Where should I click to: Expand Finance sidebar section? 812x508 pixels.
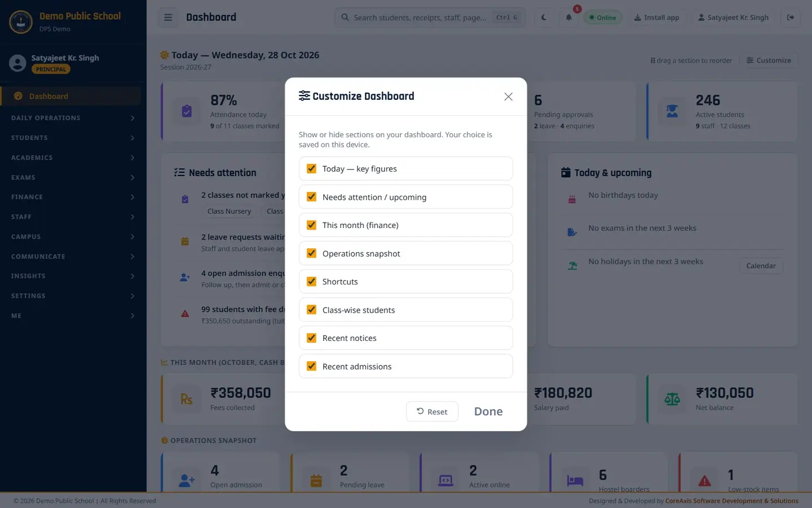(73, 197)
